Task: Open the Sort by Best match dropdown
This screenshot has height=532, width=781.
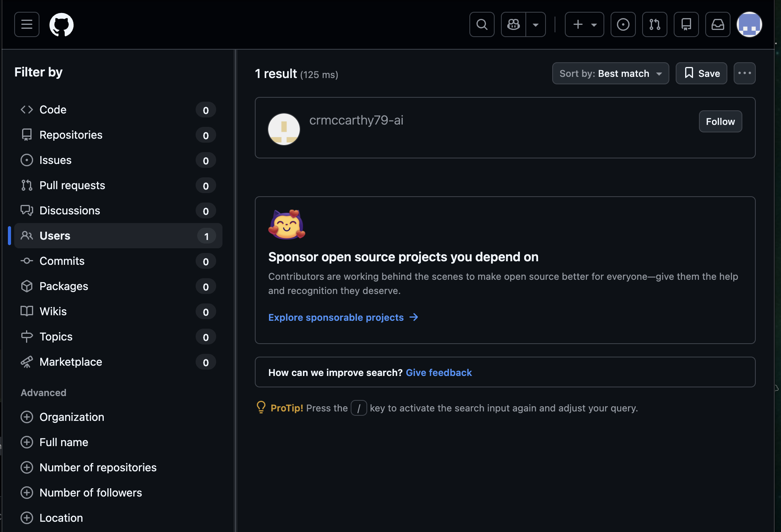Action: tap(611, 73)
